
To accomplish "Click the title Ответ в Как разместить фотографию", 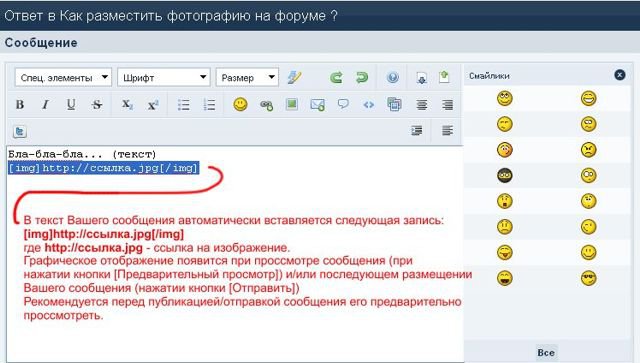I will [x=171, y=16].
